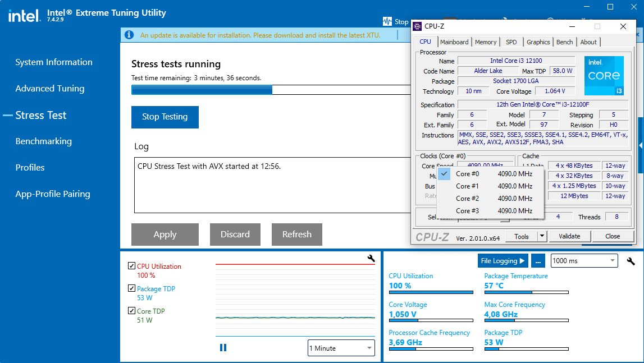
Task: Click the side panel collapse arrow at right edge
Action: [641, 145]
